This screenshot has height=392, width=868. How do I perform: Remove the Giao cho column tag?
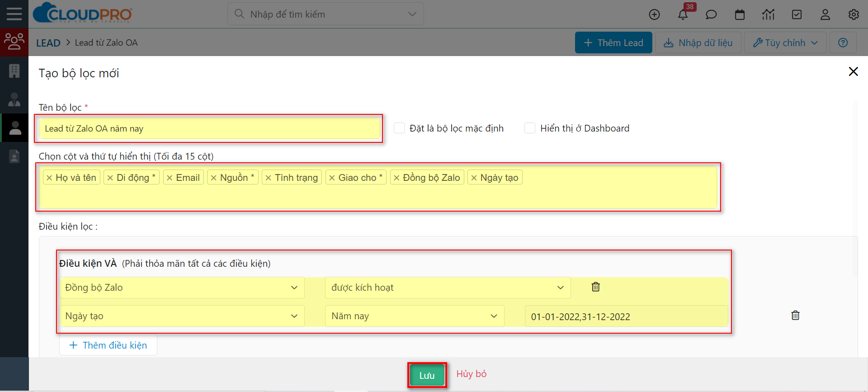point(332,178)
